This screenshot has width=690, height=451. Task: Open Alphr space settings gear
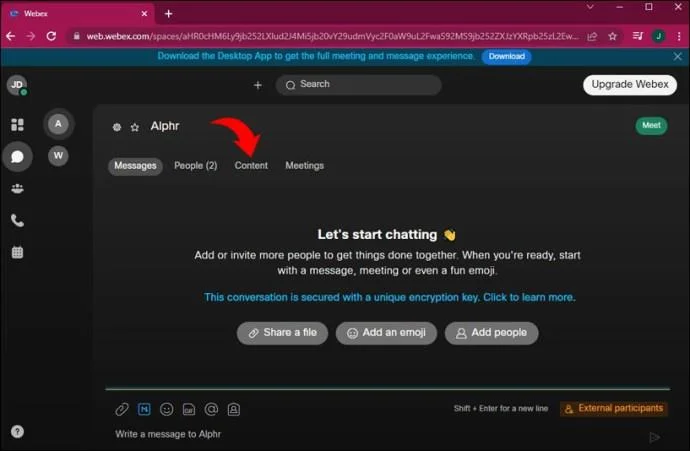[117, 127]
